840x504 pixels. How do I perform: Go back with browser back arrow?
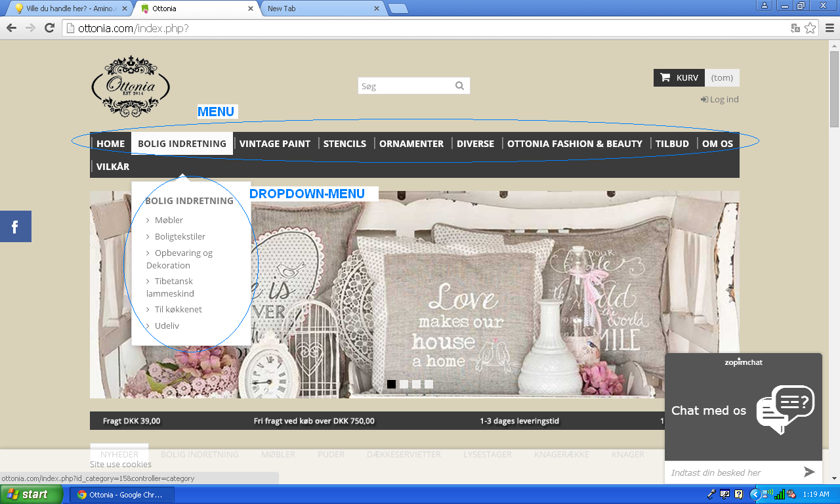pos(11,28)
